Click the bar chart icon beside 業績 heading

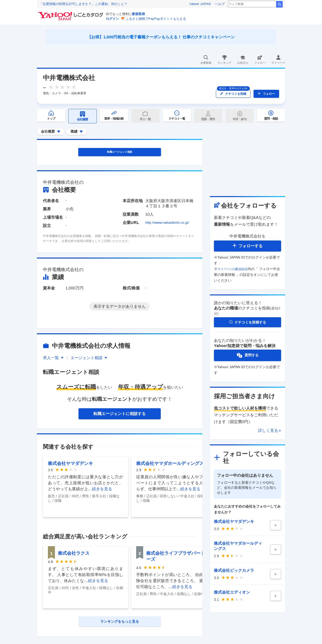(x=46, y=277)
